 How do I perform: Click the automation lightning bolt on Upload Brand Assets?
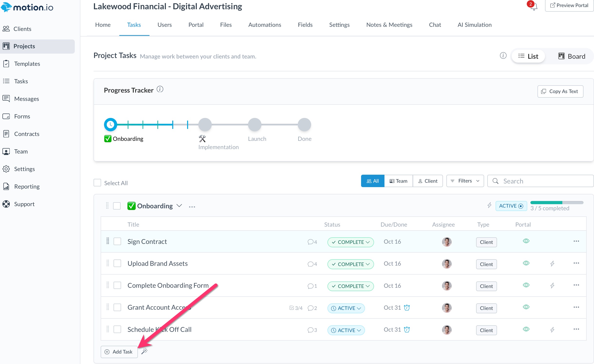point(552,263)
